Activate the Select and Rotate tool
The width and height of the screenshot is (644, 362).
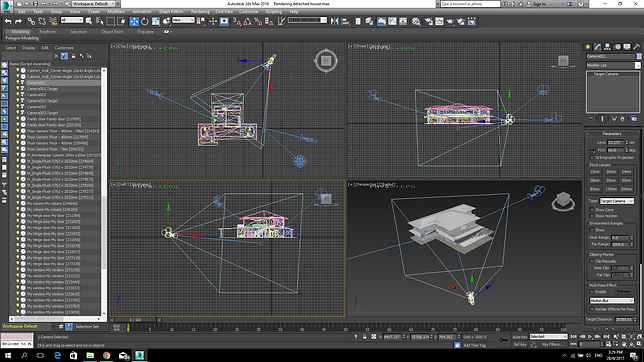coord(145,21)
